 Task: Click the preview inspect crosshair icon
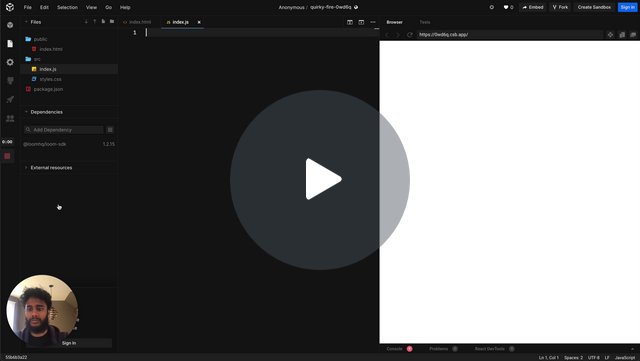tap(610, 35)
